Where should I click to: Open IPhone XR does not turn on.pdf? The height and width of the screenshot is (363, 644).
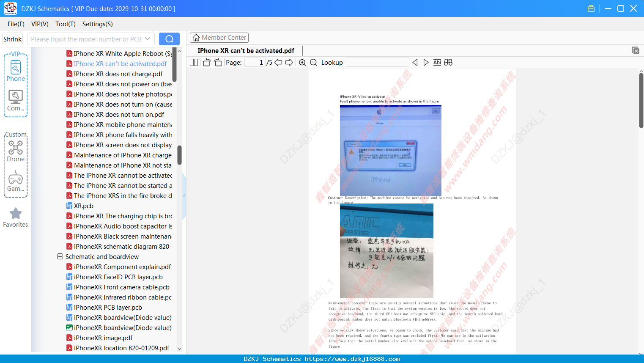point(115,115)
